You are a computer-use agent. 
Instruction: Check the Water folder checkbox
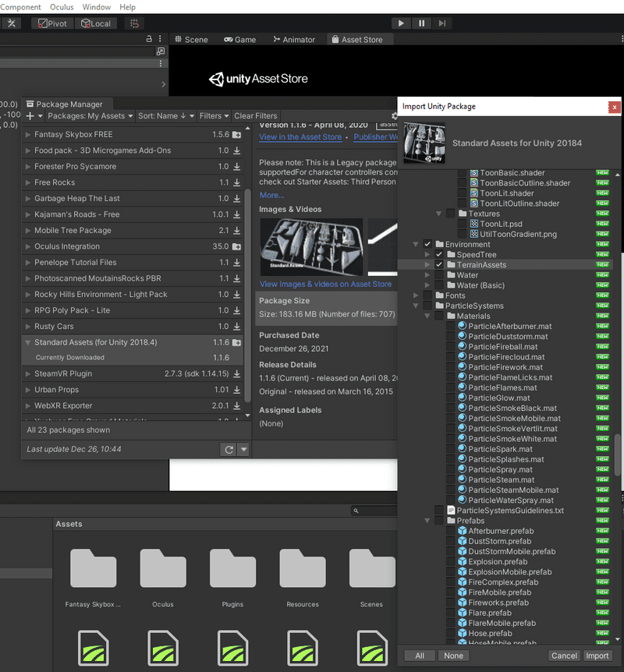[438, 275]
